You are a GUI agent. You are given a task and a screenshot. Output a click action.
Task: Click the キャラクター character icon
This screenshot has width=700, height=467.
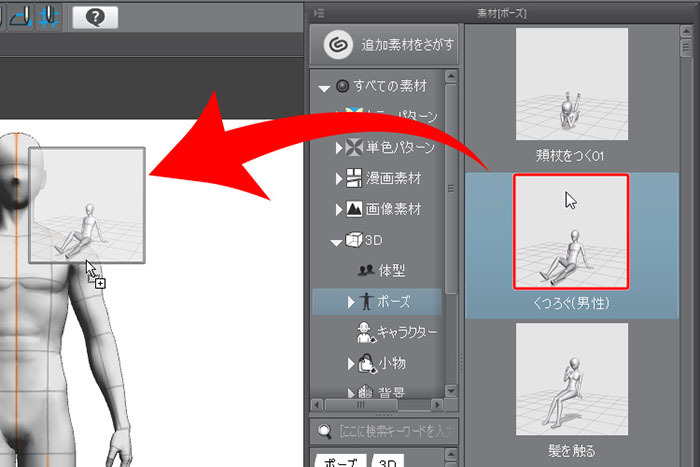click(x=366, y=333)
